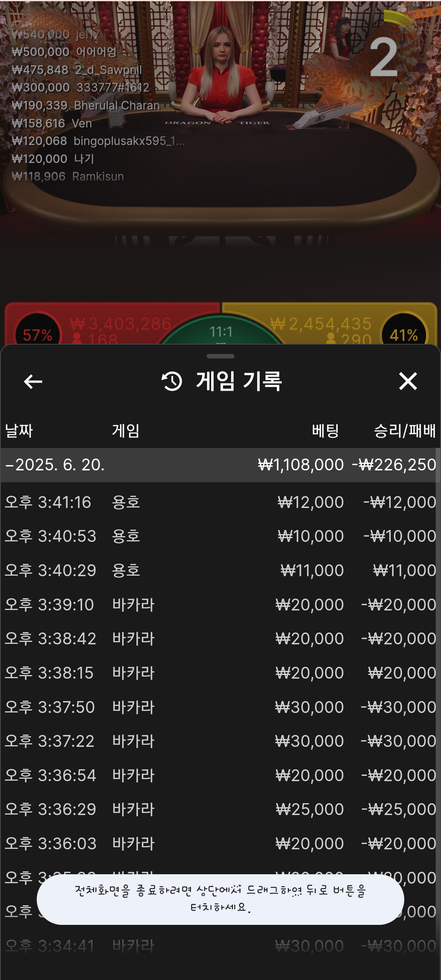Open the 오후 3:37:22 바카라 record
This screenshot has height=980, width=441.
click(220, 741)
